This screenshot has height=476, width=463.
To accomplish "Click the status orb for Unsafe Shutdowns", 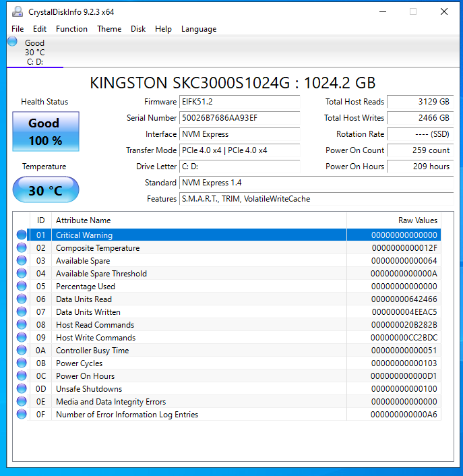I will (x=22, y=388).
